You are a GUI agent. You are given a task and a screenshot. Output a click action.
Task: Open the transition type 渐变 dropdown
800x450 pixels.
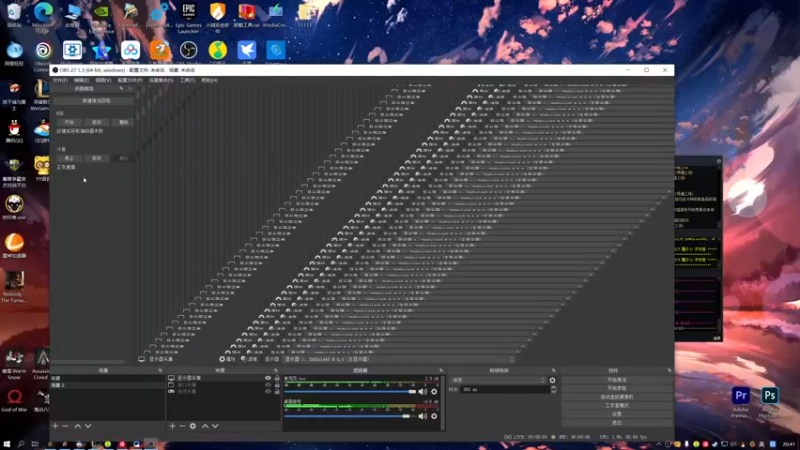pos(498,380)
